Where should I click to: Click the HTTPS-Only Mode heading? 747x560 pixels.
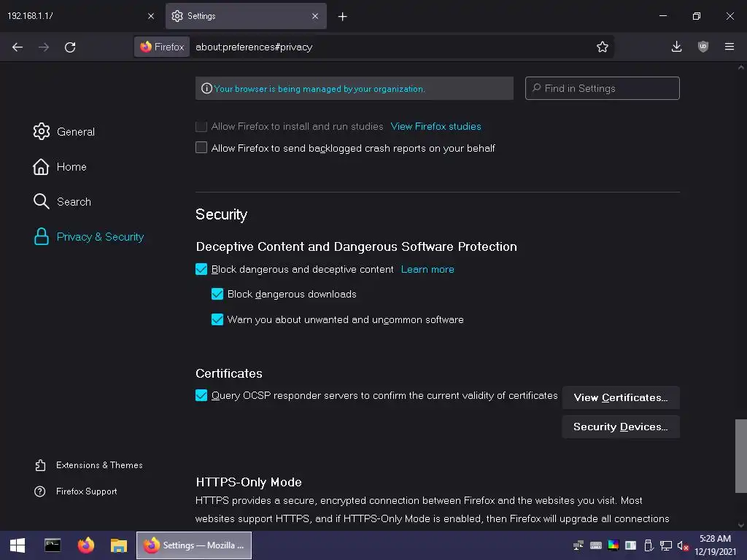pyautogui.click(x=249, y=482)
